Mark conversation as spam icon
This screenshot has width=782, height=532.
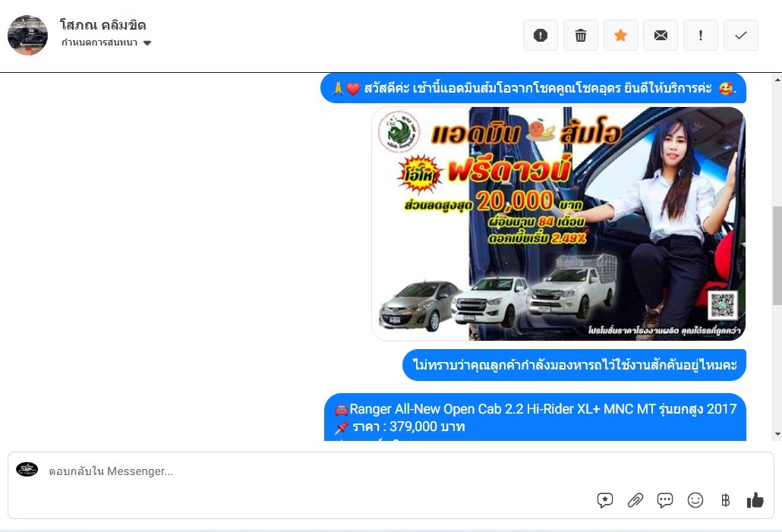click(541, 36)
